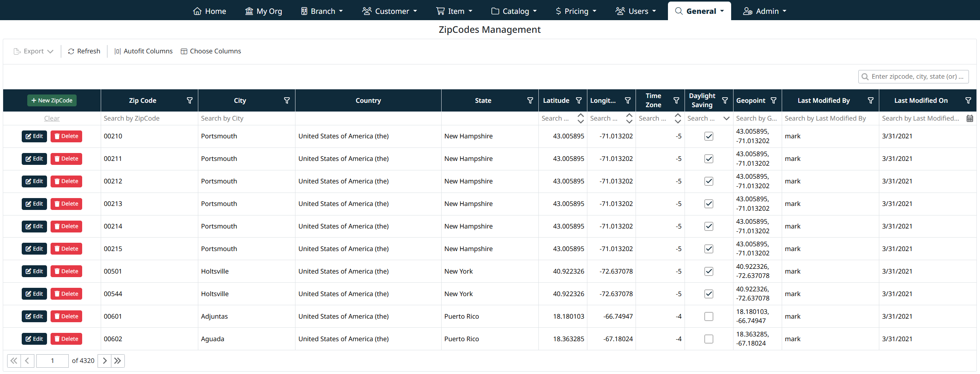The height and width of the screenshot is (374, 980).
Task: Open the Daylight Saving search dropdown
Action: (726, 118)
